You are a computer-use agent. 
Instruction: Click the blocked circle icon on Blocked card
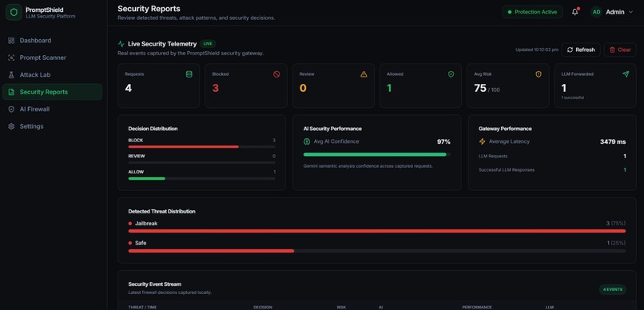pyautogui.click(x=276, y=74)
